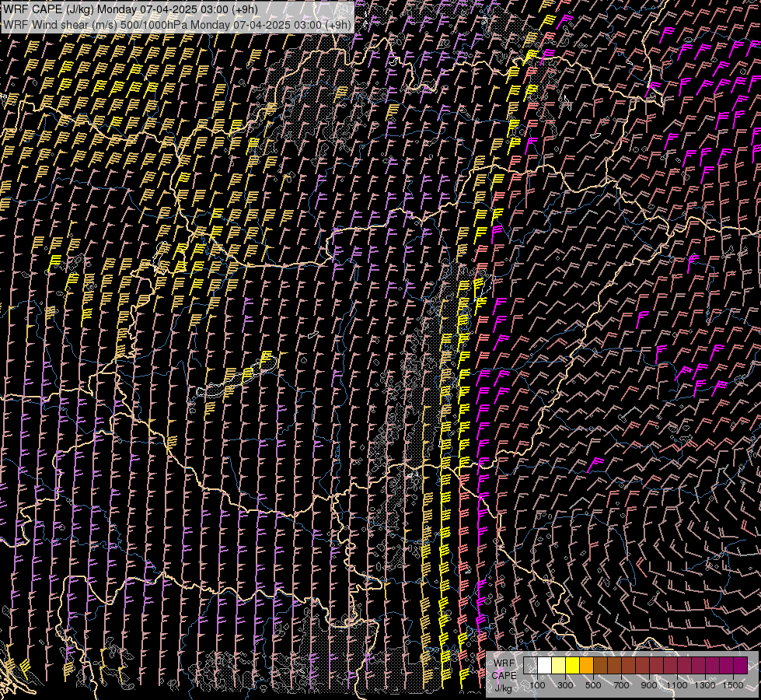Select the bright yellow CAPE legend swatch

573,666
